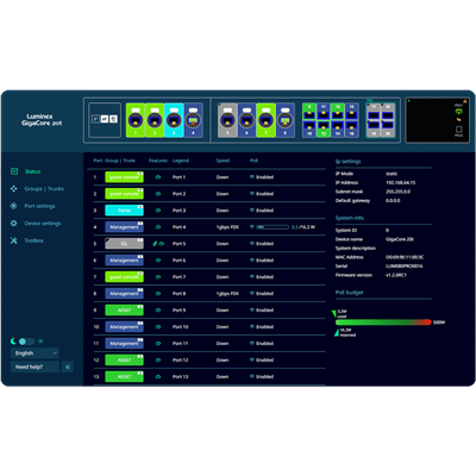
Task: Click the port 1 connector in device panel
Action: pos(135,120)
